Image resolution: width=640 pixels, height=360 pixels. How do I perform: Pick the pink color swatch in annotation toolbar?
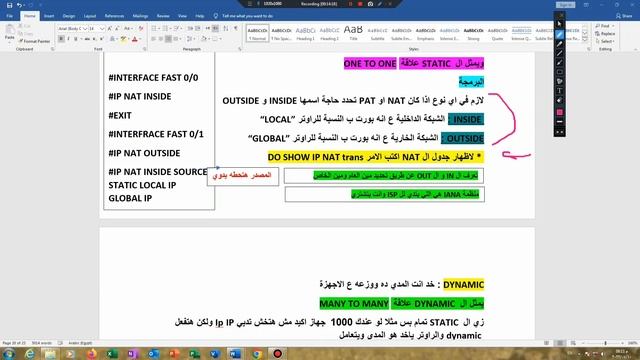(x=560, y=112)
